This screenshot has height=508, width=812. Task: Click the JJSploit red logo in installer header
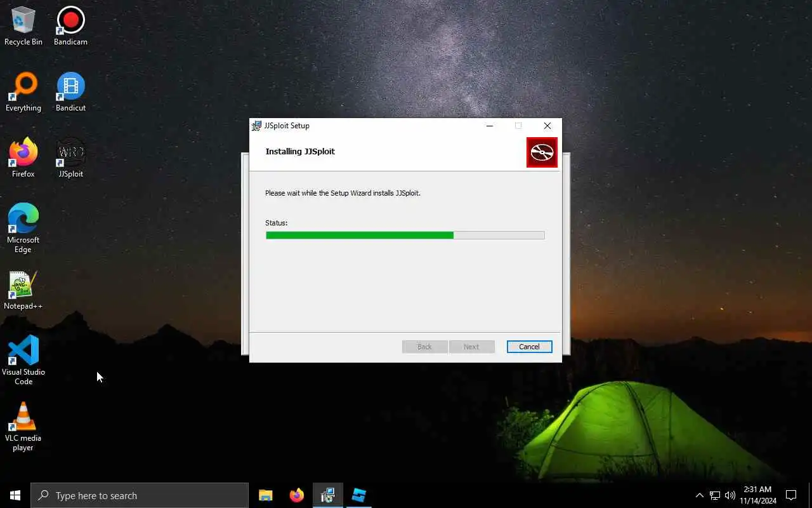point(542,152)
